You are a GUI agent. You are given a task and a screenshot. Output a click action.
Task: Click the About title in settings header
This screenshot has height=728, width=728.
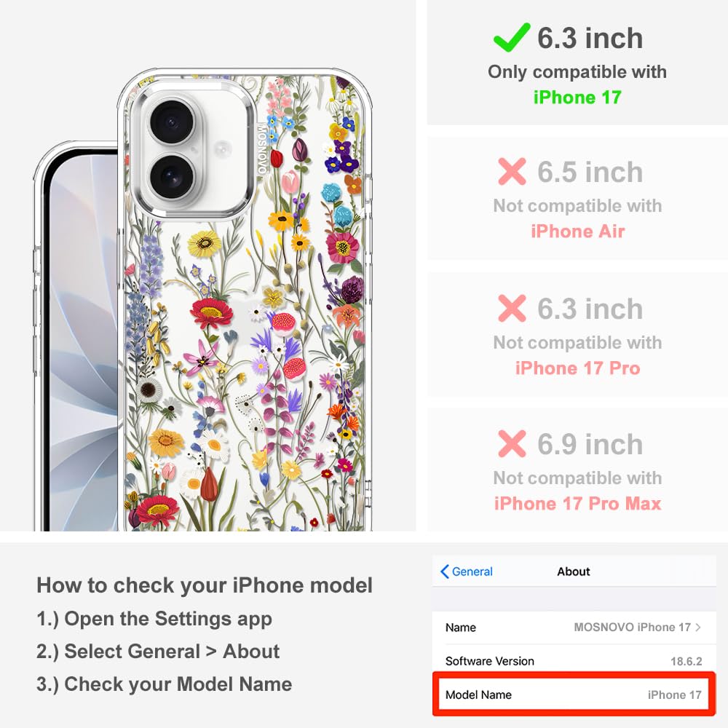click(574, 571)
